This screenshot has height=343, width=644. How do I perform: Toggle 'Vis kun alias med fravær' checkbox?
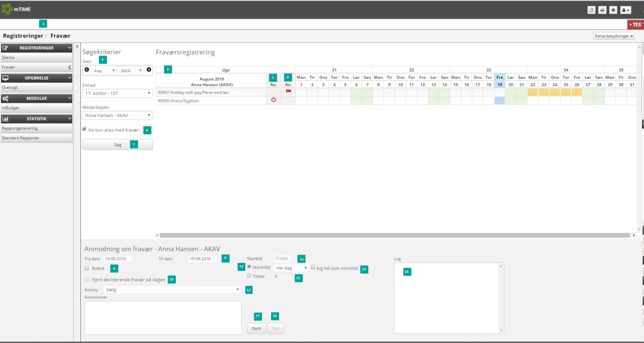coord(85,130)
